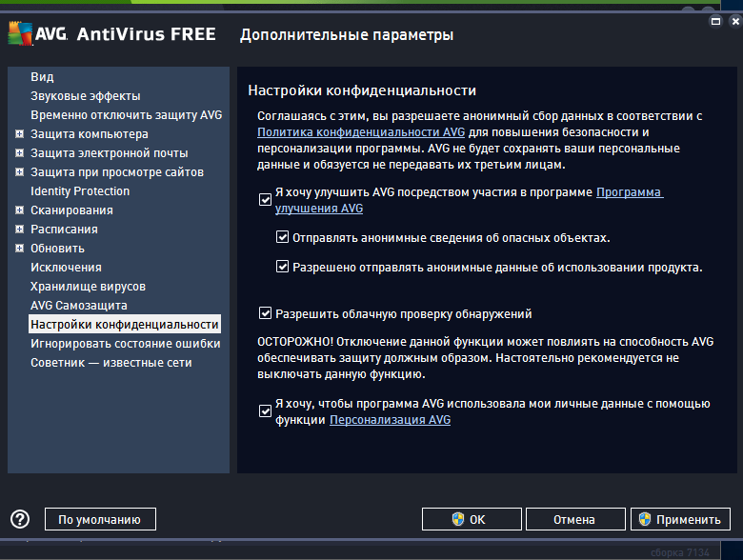
Task: Expand the Защита электронной почты node
Action: (x=19, y=153)
